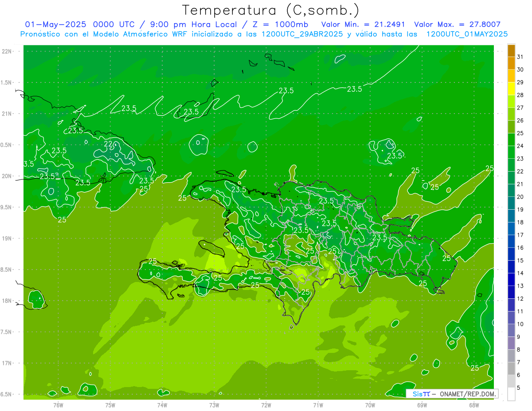Click the '72W' longitude axis label

point(266,405)
